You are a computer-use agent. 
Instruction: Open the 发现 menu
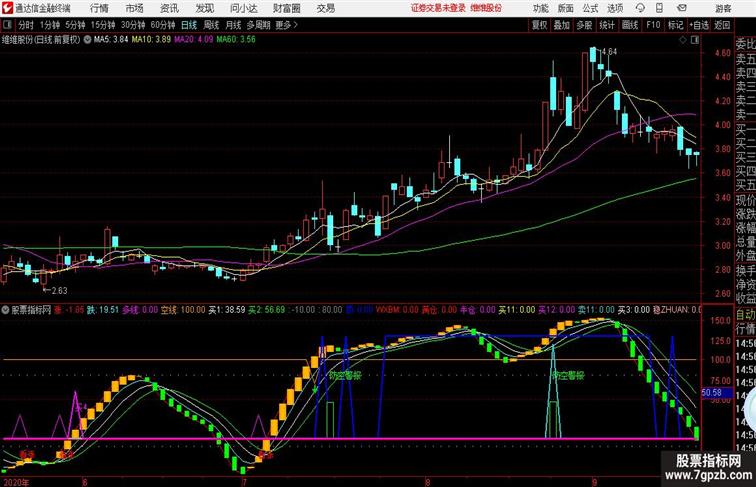point(204,8)
